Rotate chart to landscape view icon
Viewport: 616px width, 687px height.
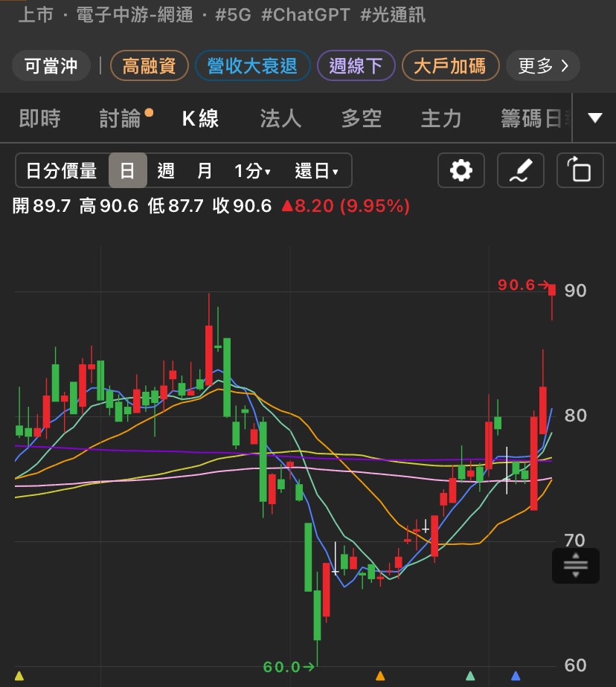pyautogui.click(x=580, y=170)
